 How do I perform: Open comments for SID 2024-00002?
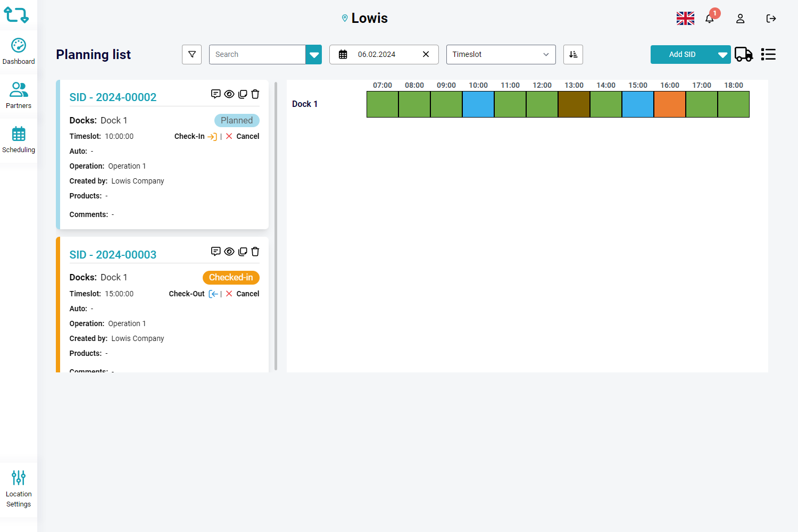(x=215, y=94)
